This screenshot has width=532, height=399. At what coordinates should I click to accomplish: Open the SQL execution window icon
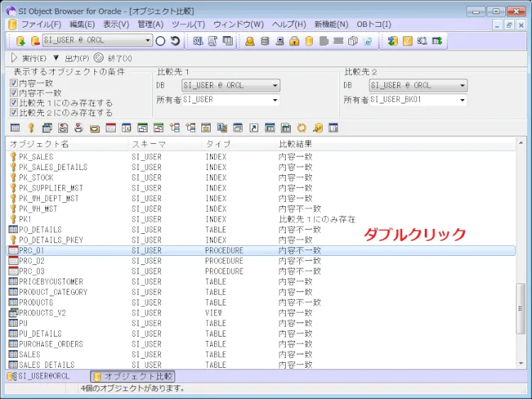point(198,41)
